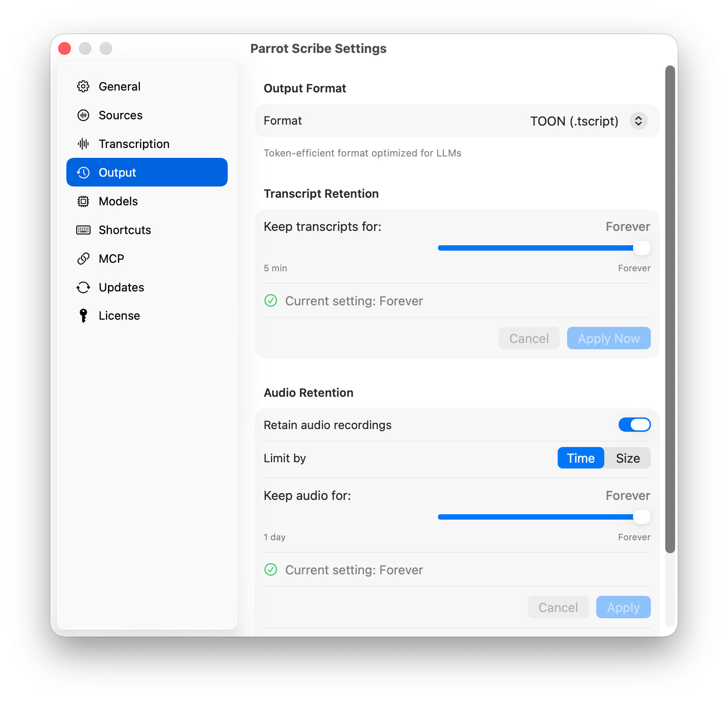Click the 'Retain audio recordings' label
The height and width of the screenshot is (703, 728).
click(x=327, y=425)
